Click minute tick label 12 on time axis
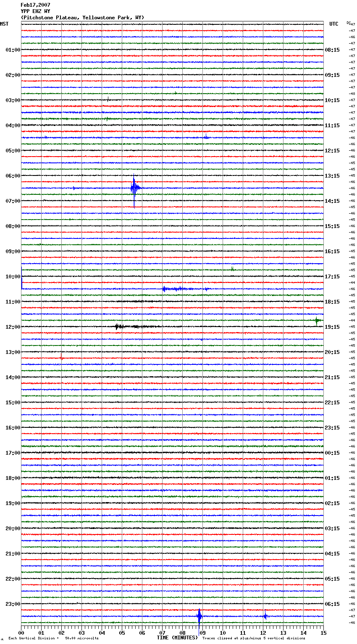 263,633
